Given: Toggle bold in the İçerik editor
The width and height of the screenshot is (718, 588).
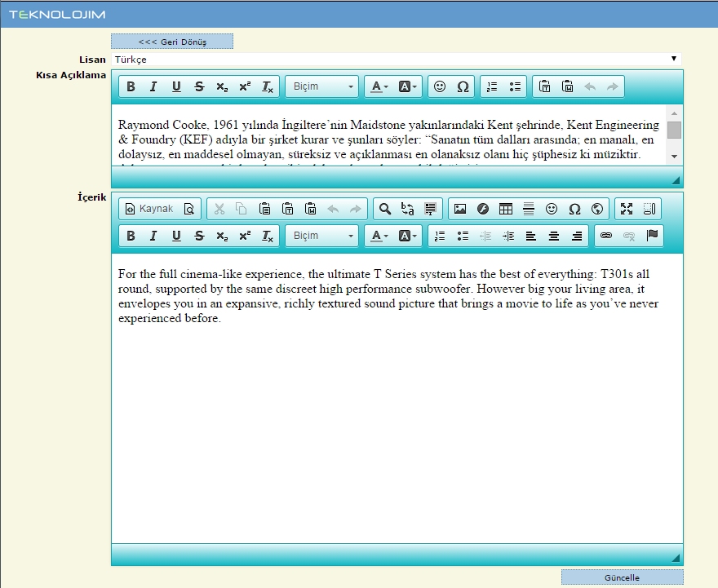Looking at the screenshot, I should [131, 236].
